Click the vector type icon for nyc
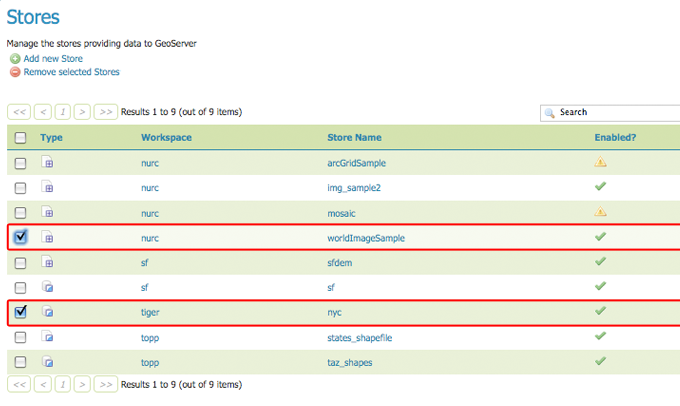 48,312
